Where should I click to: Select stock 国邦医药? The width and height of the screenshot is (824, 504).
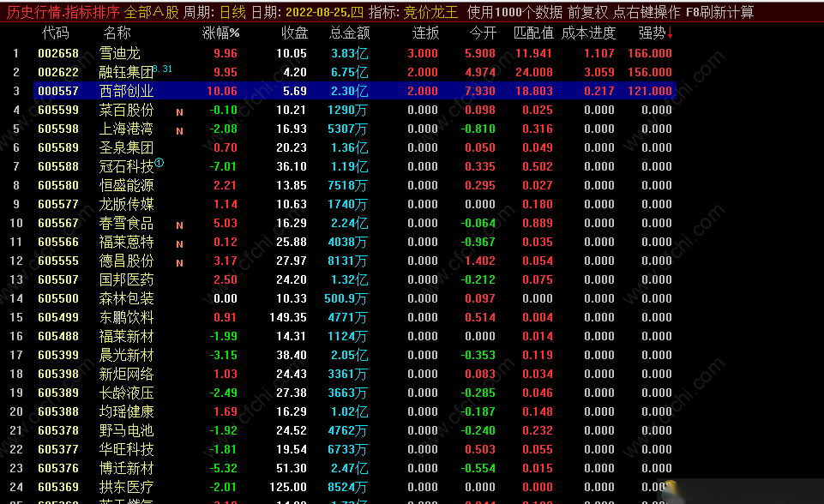coord(126,279)
